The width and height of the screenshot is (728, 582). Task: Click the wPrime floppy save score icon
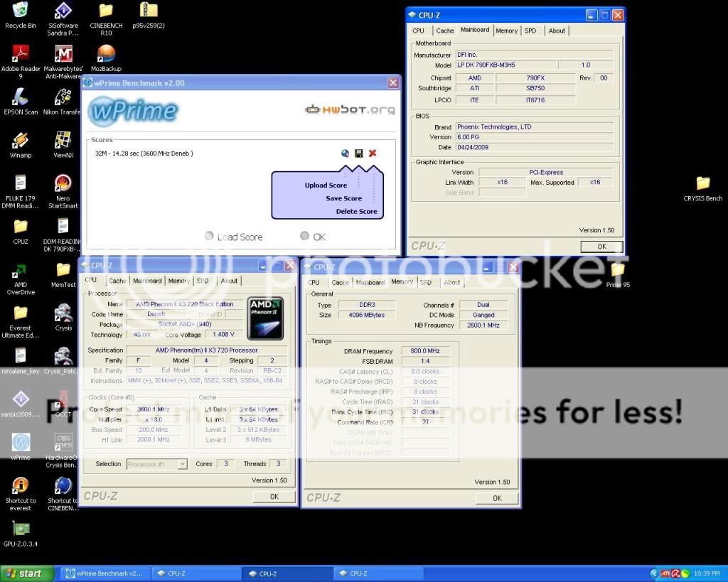point(359,153)
